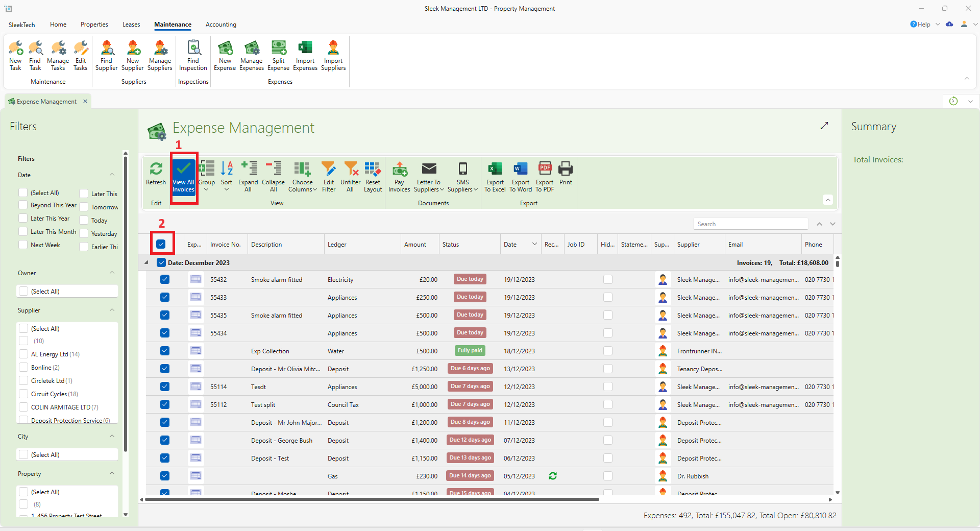
Task: Export expenses to PDF
Action: 545,170
